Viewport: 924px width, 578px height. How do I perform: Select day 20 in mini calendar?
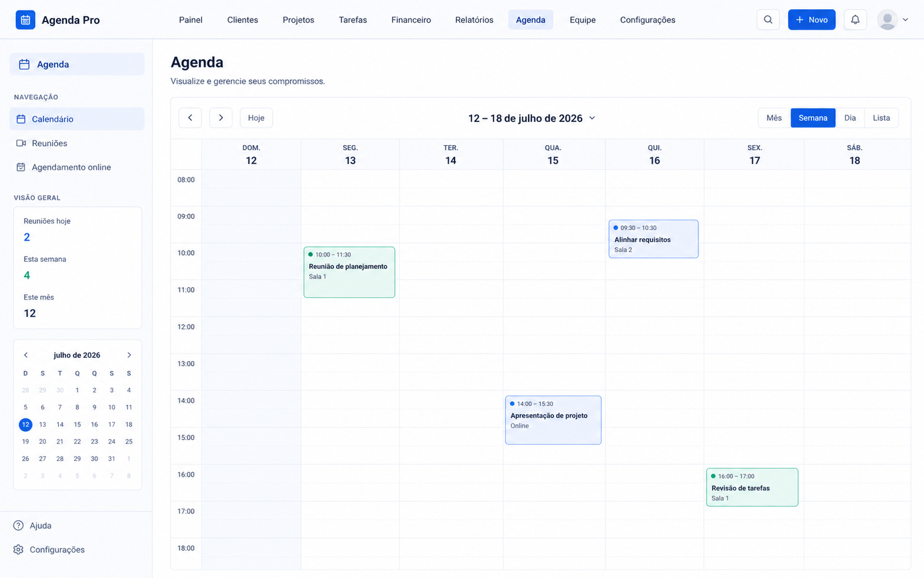click(x=43, y=442)
